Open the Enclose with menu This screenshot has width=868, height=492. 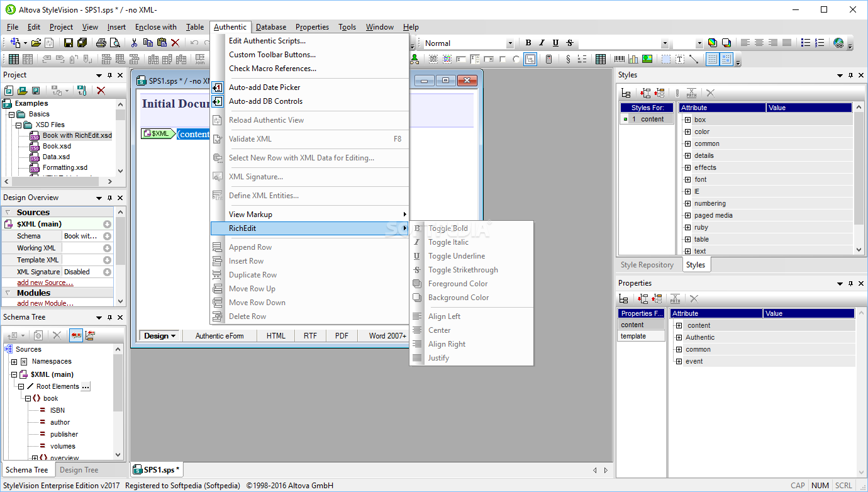pyautogui.click(x=156, y=27)
